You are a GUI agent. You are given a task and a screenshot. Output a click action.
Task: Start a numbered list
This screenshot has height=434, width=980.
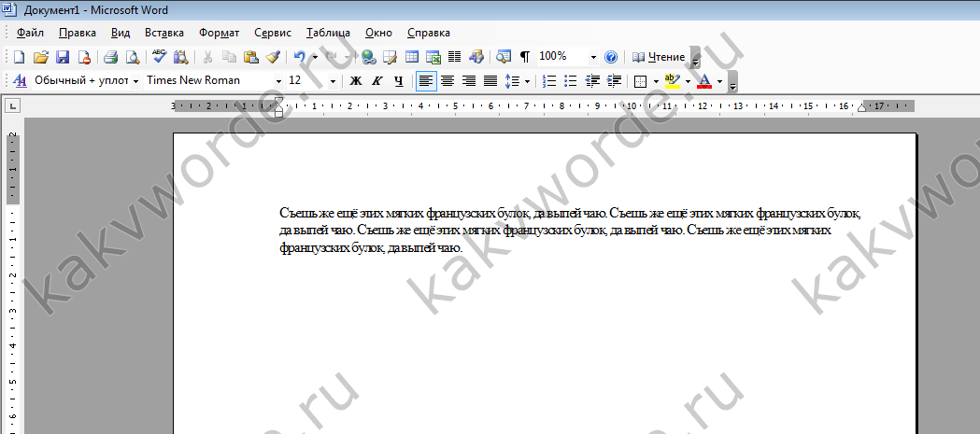[549, 81]
